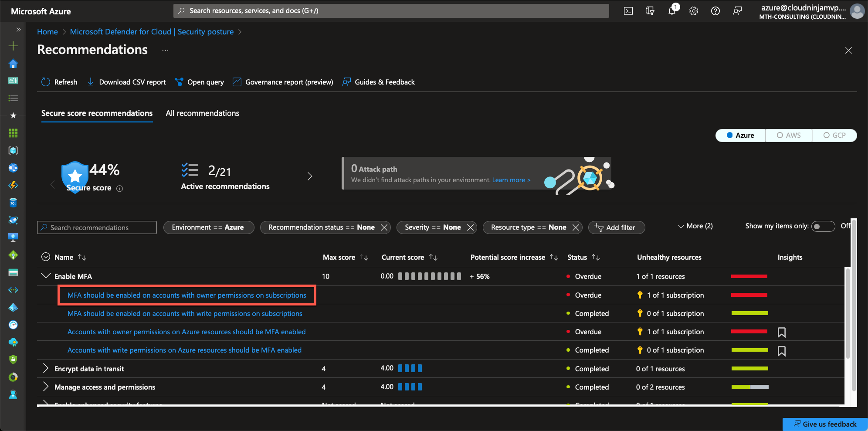Click right chevron beside Active recommendations
This screenshot has height=431, width=868.
pyautogui.click(x=310, y=176)
